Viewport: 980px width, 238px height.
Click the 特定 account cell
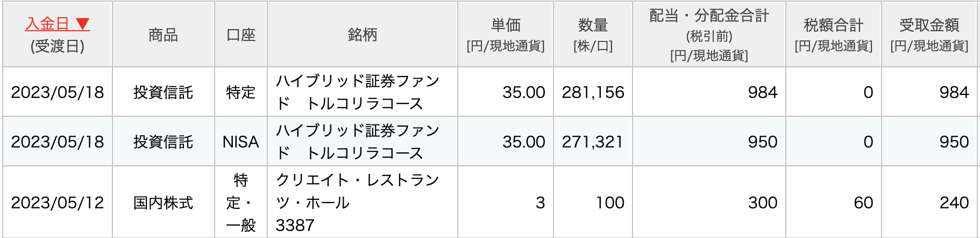click(x=240, y=92)
